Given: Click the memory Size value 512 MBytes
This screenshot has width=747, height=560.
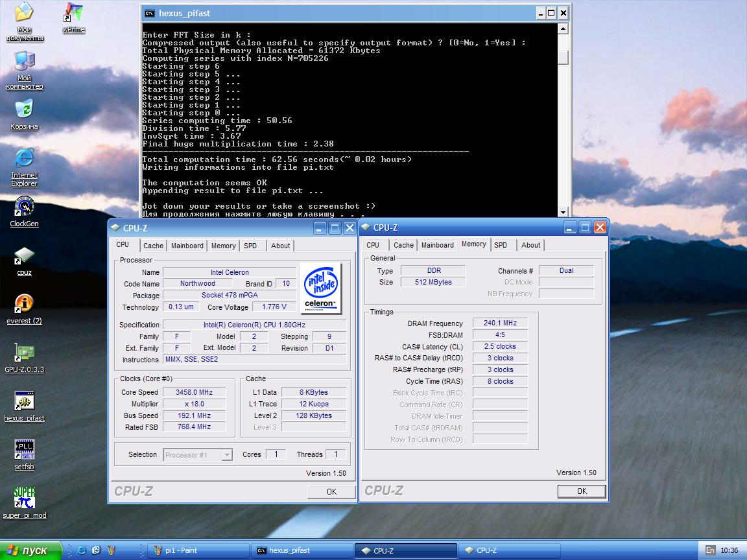Looking at the screenshot, I should tap(433, 283).
